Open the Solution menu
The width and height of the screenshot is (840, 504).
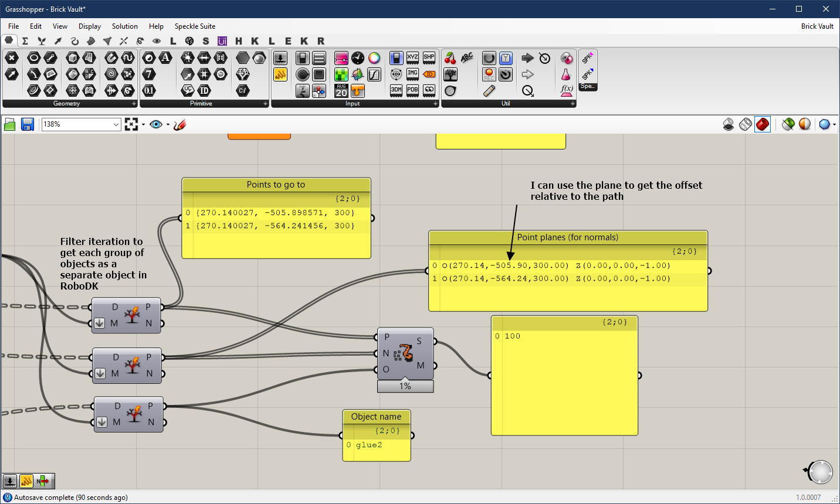(x=124, y=26)
